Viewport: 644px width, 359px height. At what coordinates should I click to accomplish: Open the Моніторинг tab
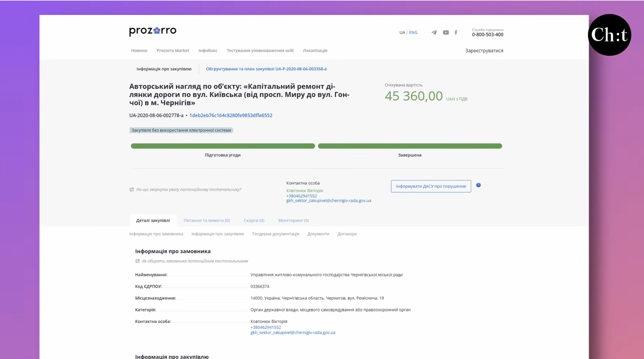click(293, 220)
